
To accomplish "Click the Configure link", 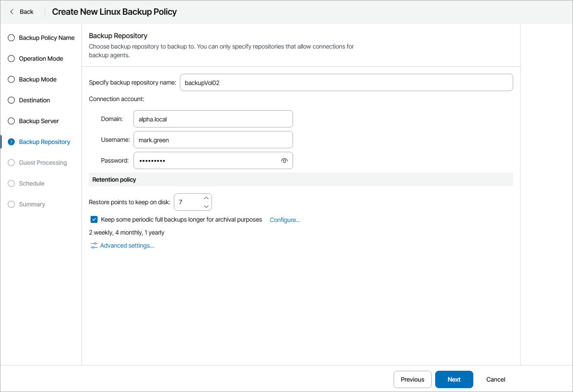I will click(285, 220).
